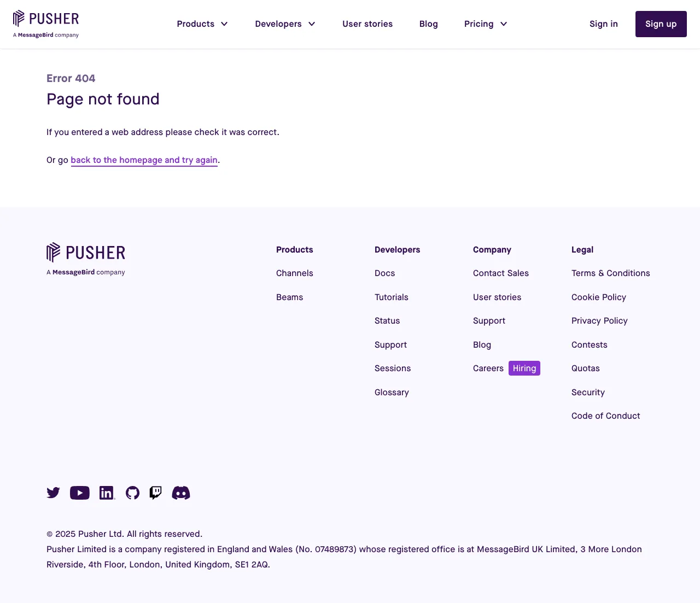This screenshot has width=700, height=603.
Task: Expand the Products navigation dropdown
Action: pyautogui.click(x=202, y=24)
